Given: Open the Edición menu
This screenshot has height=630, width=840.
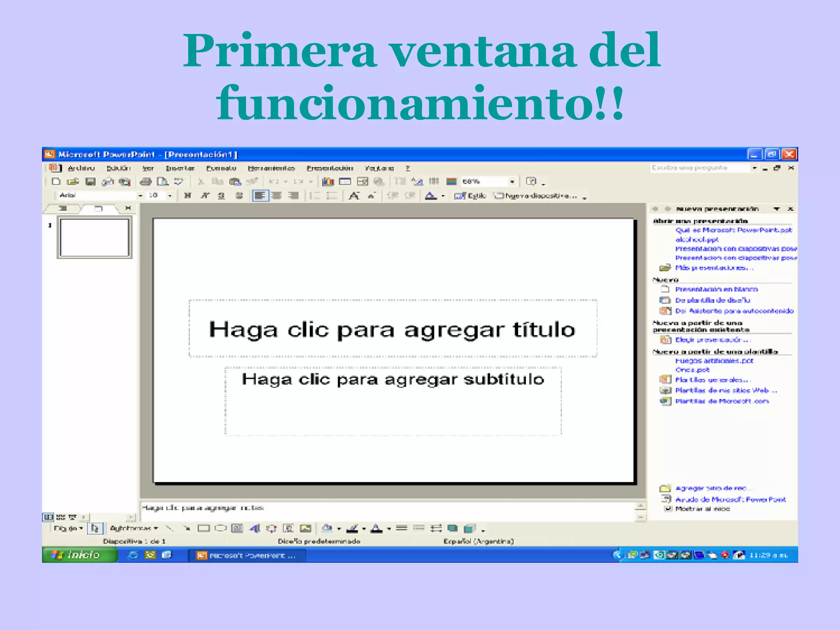Looking at the screenshot, I should pos(119,168).
